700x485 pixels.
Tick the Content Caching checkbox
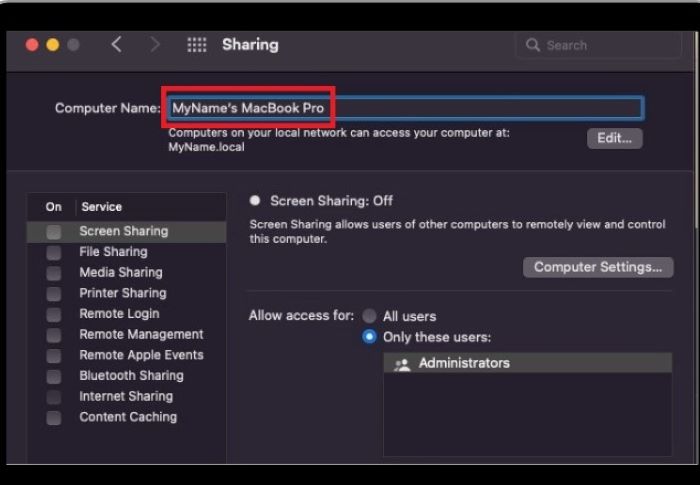(x=54, y=418)
